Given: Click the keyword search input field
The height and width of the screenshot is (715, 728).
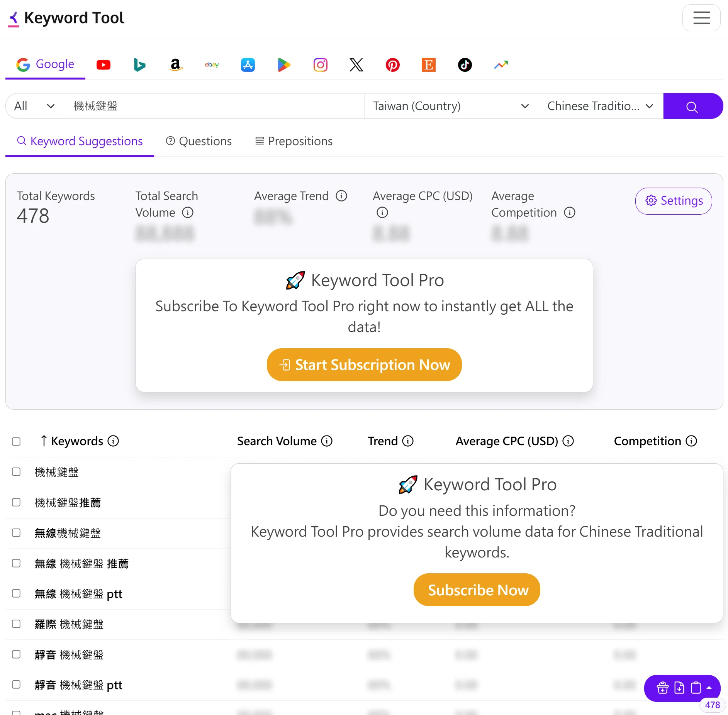Looking at the screenshot, I should [x=214, y=106].
